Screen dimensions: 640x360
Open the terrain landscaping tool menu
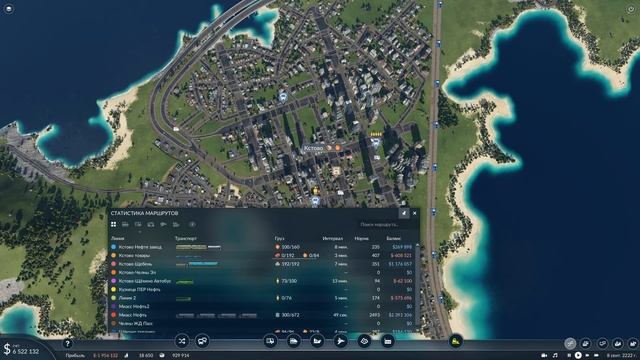point(364,341)
